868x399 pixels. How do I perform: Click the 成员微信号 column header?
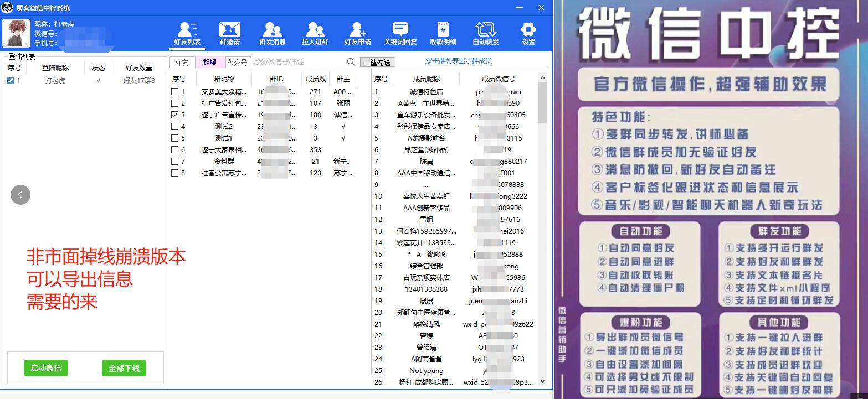coord(498,79)
